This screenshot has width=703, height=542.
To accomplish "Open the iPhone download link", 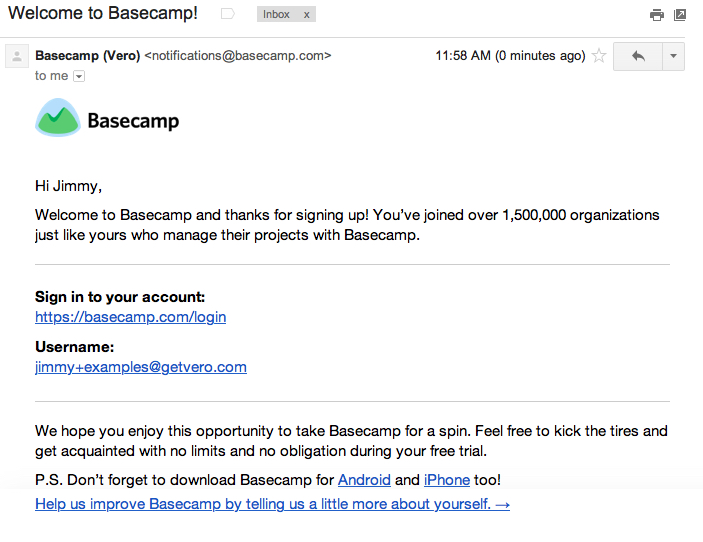I will (x=446, y=480).
